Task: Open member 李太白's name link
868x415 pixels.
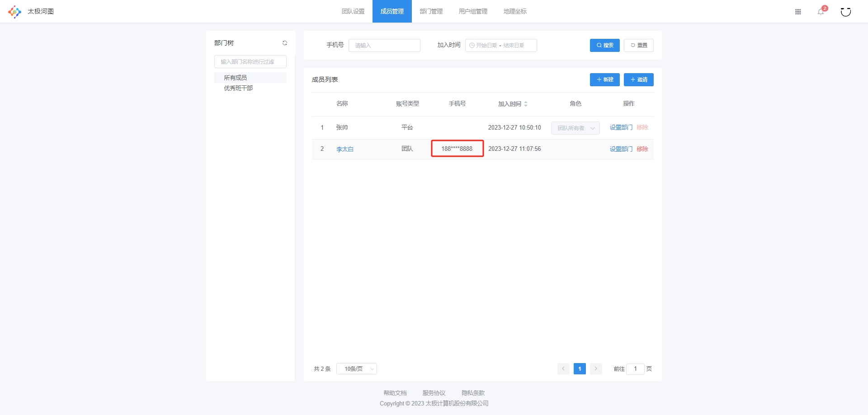Action: tap(345, 149)
